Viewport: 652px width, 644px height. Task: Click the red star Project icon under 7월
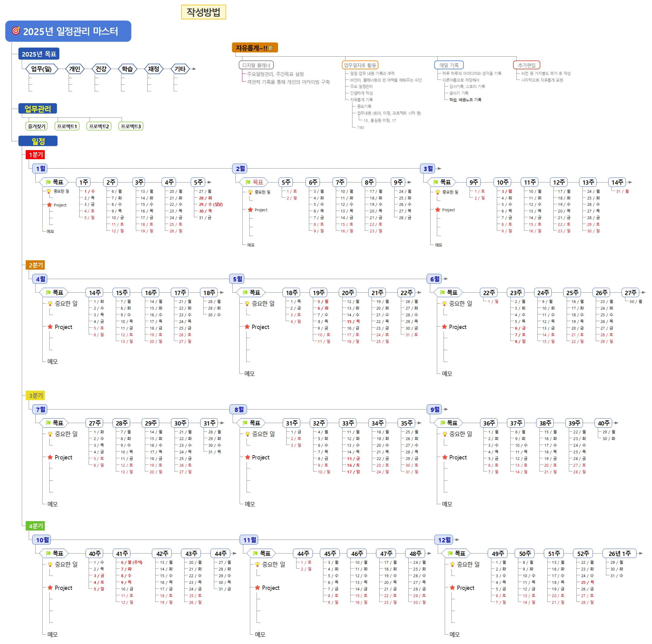[x=50, y=457]
